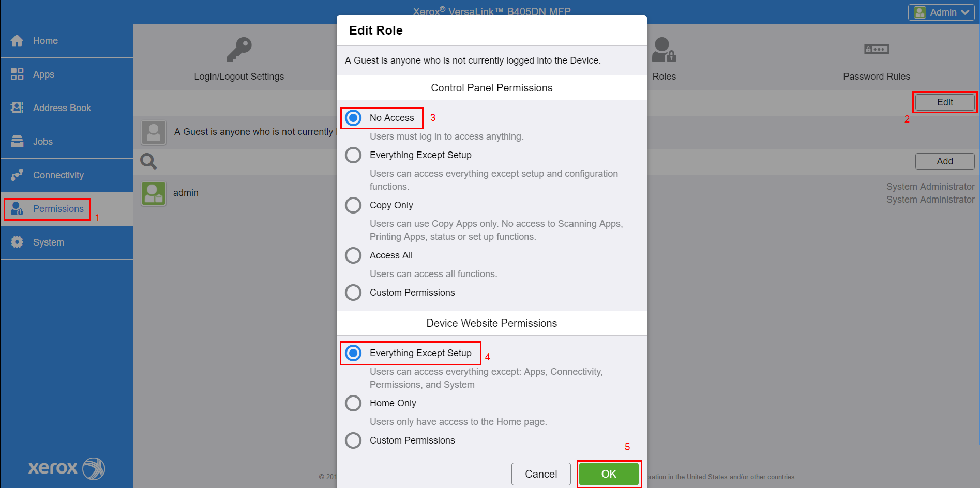Click the search magnifier icon

pyautogui.click(x=148, y=161)
